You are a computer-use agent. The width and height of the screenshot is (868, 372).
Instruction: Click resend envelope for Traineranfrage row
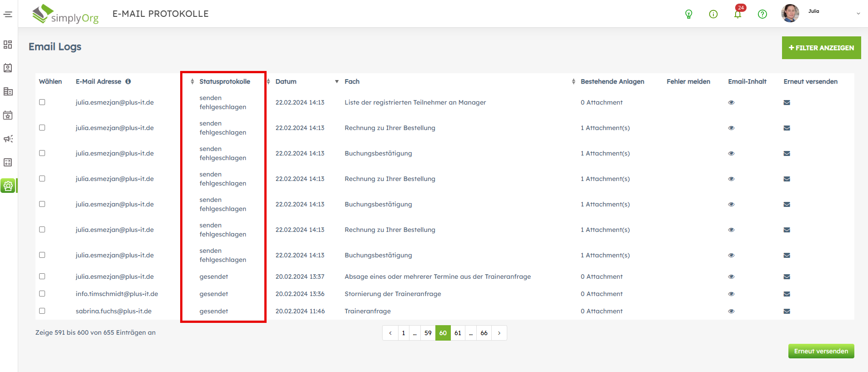(787, 312)
